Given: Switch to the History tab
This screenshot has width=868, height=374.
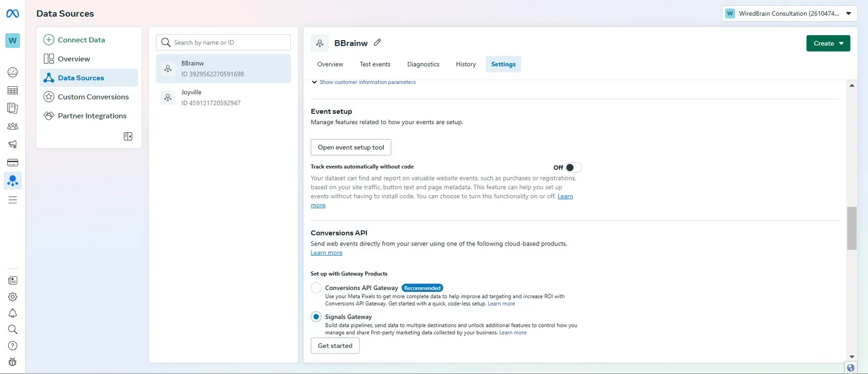Looking at the screenshot, I should [x=465, y=64].
